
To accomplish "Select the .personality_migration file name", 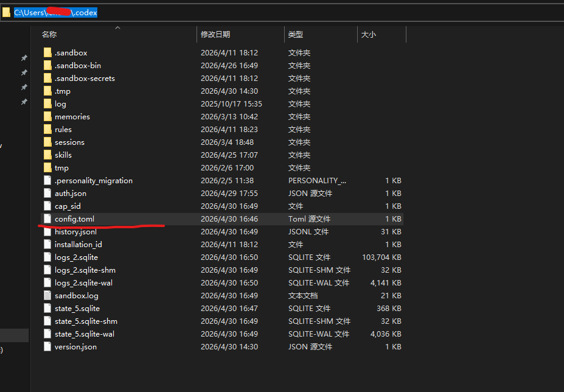I will pos(94,181).
